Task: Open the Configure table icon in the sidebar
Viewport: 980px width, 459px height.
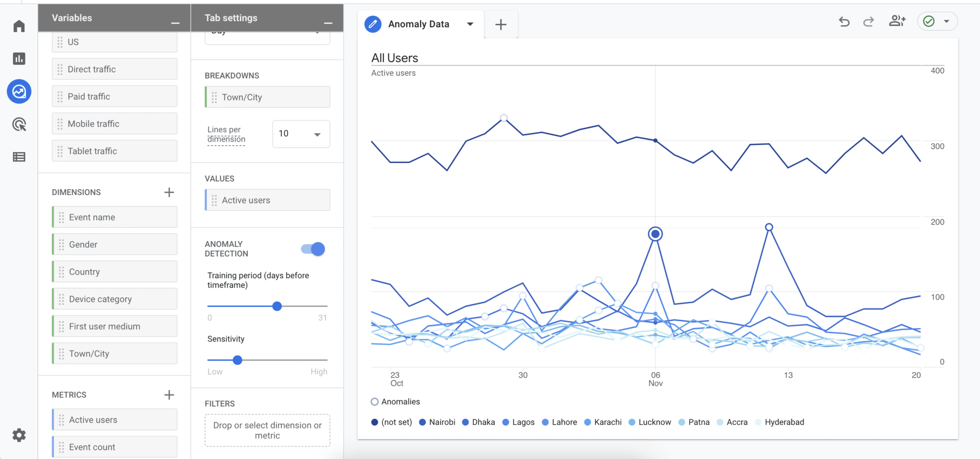Action: [x=19, y=157]
